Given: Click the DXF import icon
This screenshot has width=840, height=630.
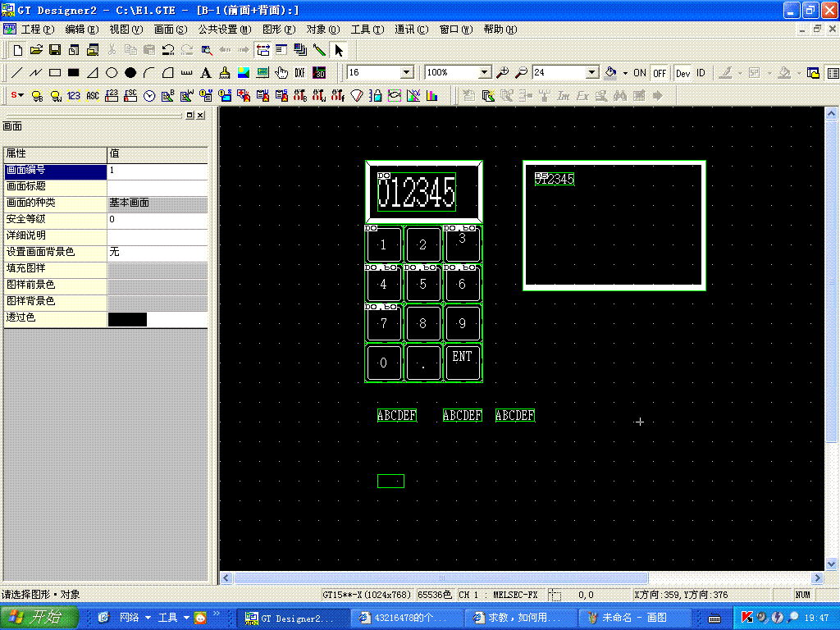Looking at the screenshot, I should pos(300,73).
